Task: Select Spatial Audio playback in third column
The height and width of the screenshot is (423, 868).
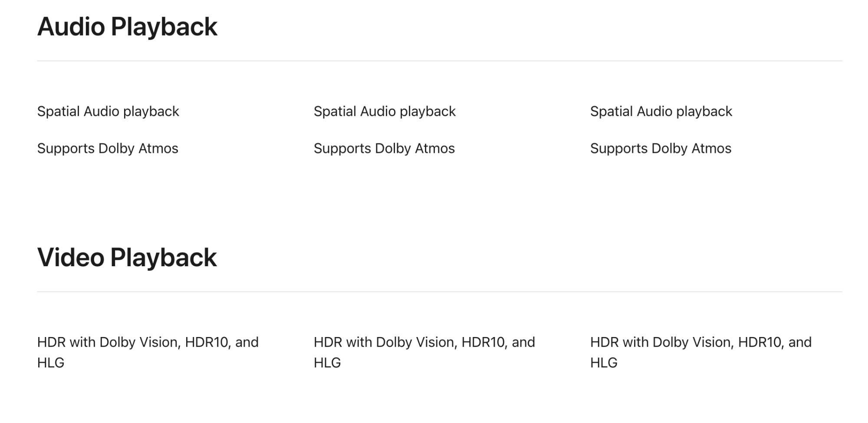Action: 661,112
